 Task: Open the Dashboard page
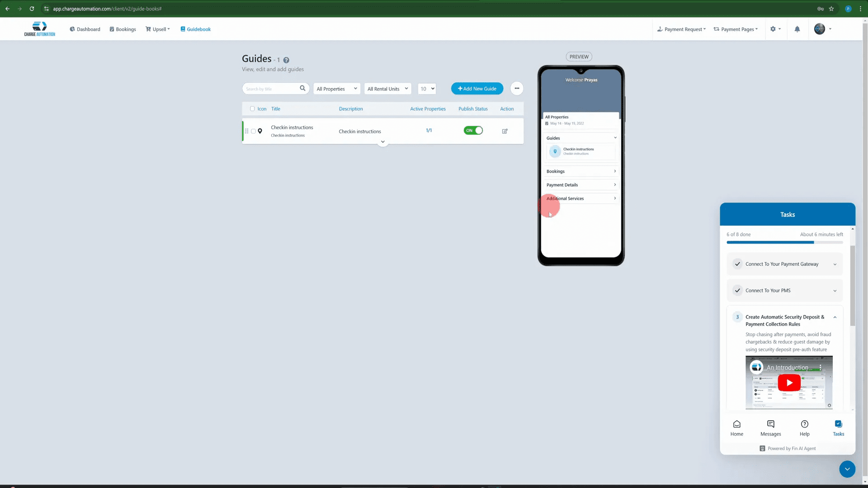pos(85,29)
